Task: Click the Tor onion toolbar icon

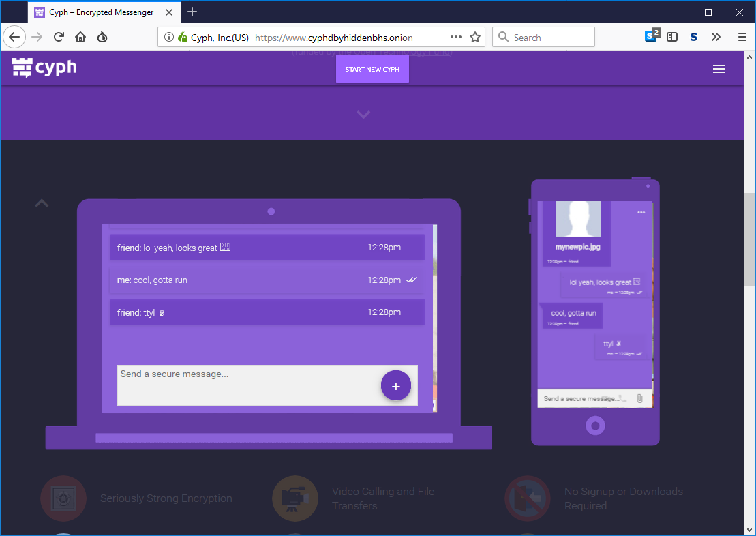Action: pyautogui.click(x=102, y=37)
